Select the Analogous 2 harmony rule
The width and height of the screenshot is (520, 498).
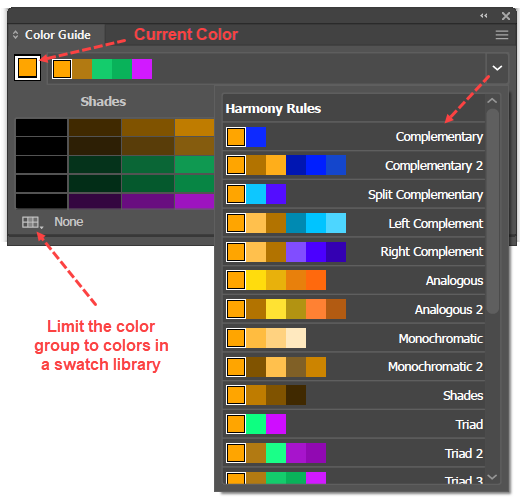pyautogui.click(x=354, y=309)
